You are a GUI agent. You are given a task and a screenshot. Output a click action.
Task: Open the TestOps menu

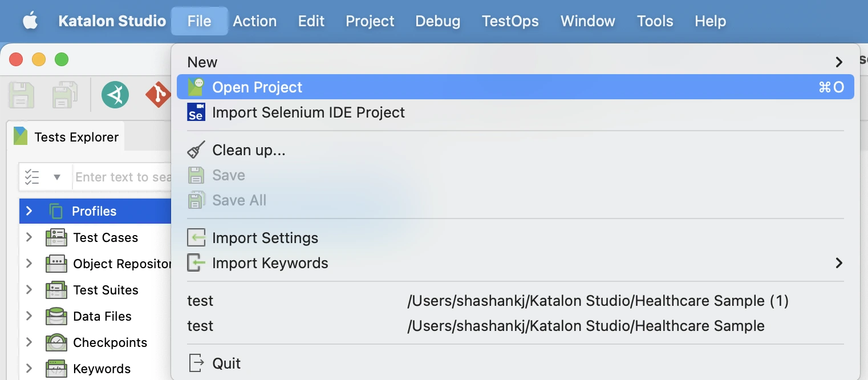[x=510, y=21]
